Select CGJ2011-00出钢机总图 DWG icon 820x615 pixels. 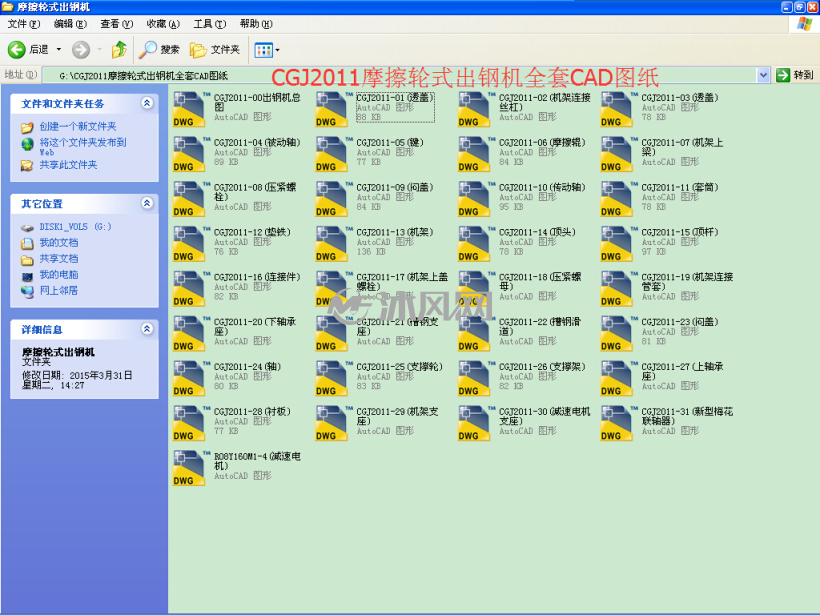[189, 109]
